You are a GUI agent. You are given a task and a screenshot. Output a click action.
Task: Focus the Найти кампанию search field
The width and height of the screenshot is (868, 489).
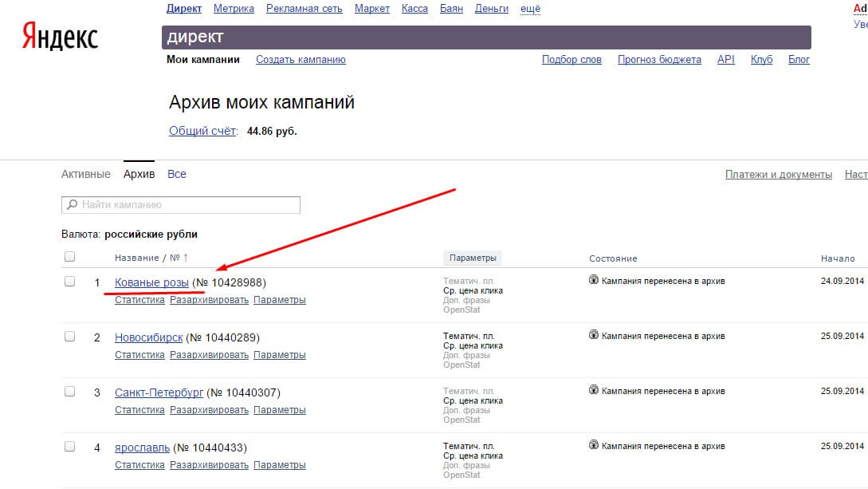[181, 205]
